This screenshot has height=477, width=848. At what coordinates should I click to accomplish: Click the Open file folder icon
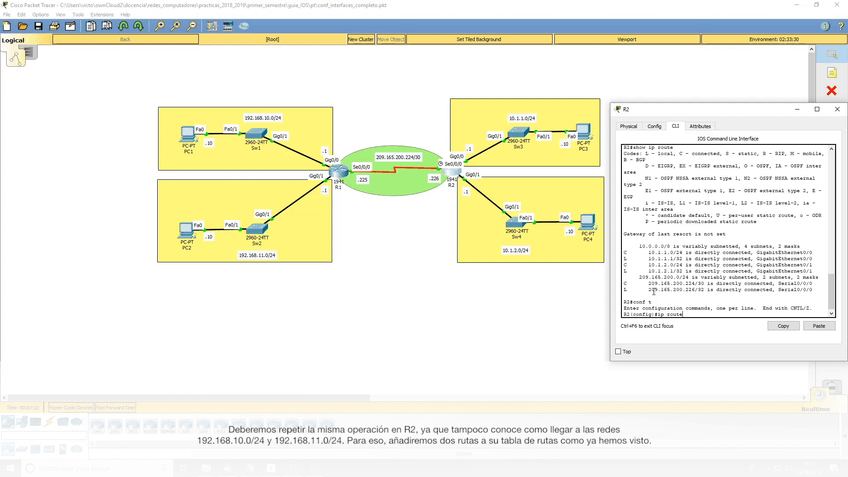(x=23, y=27)
